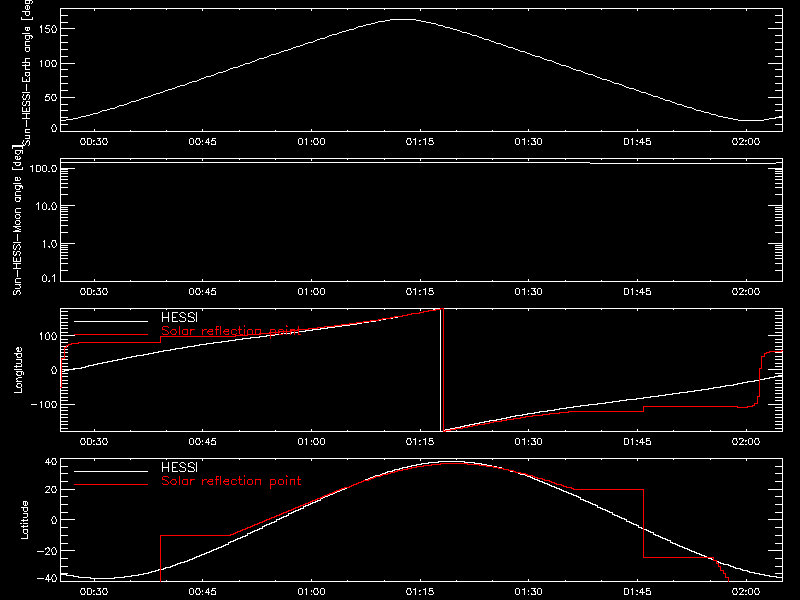Viewport: 800px width, 600px height.
Task: Click 01:45 time label under Latitude plot
Action: (x=637, y=592)
